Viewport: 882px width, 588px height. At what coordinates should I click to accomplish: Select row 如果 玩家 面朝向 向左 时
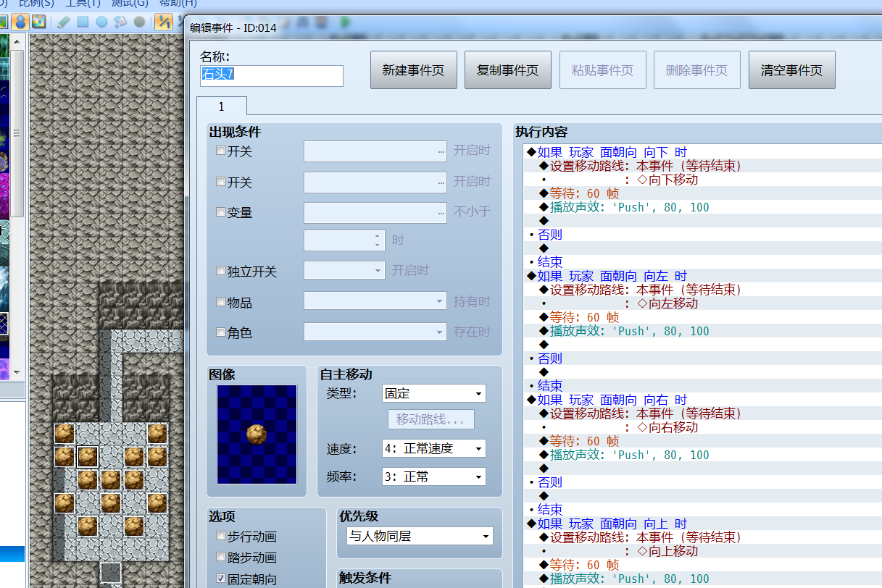pos(702,276)
